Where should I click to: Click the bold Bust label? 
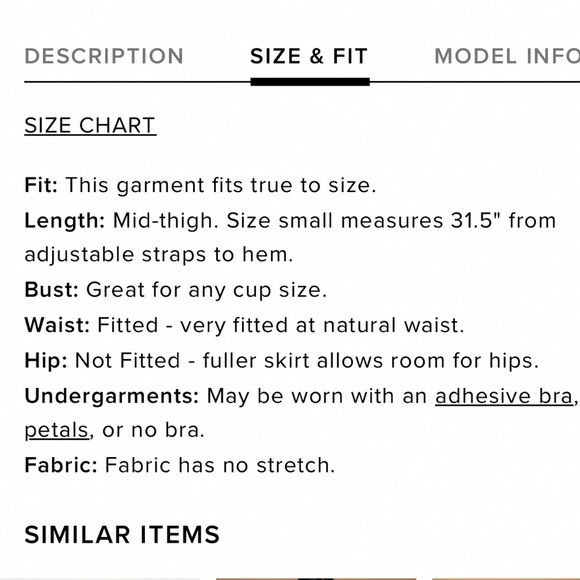(x=51, y=290)
